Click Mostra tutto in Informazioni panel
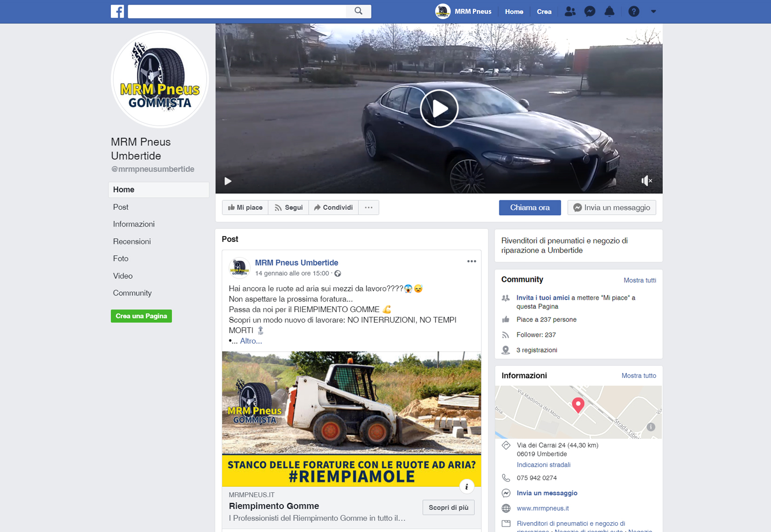Screen dimensions: 771x532 click(639, 376)
